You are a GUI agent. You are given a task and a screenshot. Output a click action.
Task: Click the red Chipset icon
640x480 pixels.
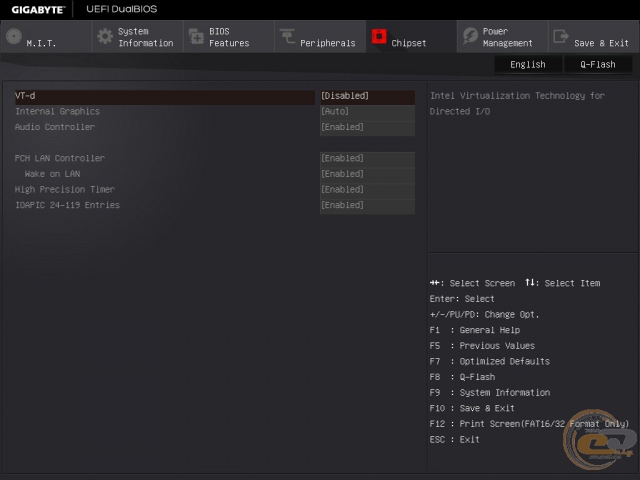[x=379, y=36]
